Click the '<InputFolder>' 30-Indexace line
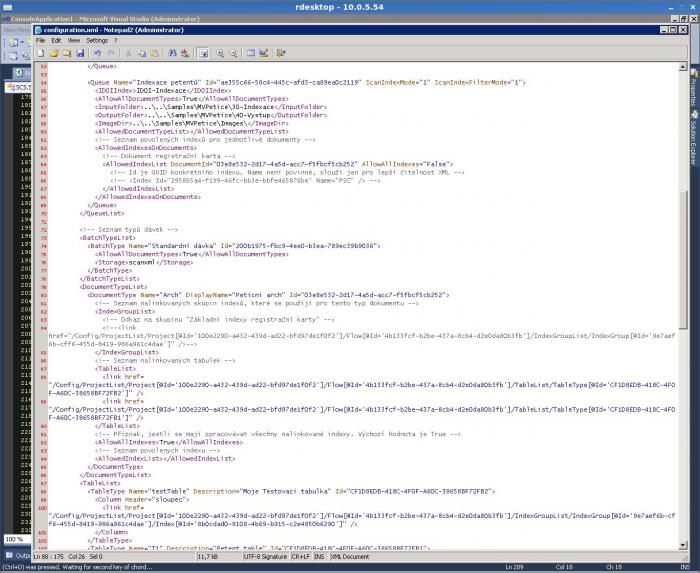This screenshot has height=573, width=700. pos(211,107)
